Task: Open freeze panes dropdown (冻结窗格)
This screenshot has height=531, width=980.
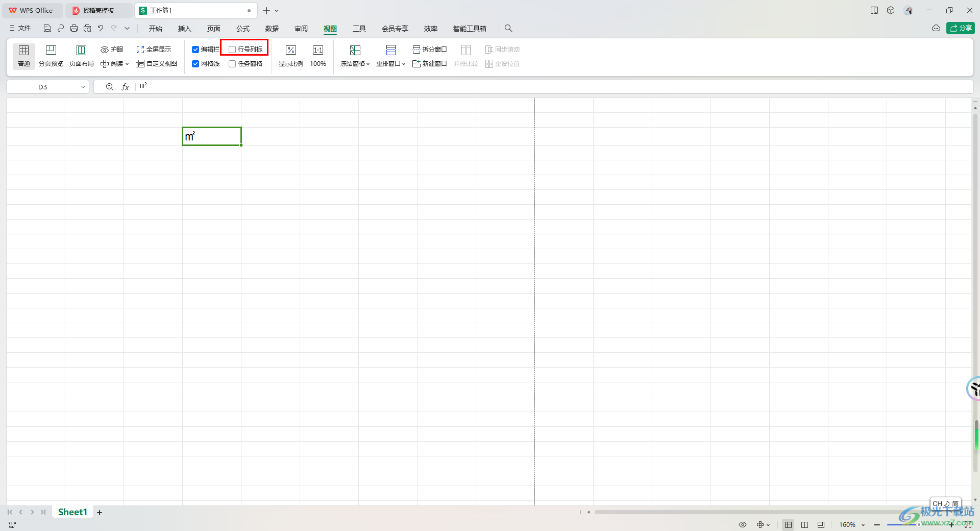Action: pos(355,56)
